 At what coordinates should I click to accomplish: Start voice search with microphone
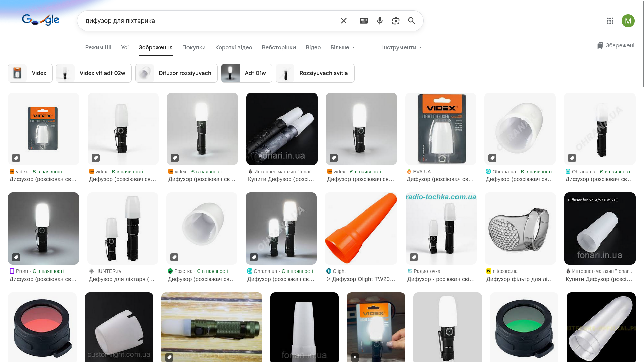click(x=380, y=21)
